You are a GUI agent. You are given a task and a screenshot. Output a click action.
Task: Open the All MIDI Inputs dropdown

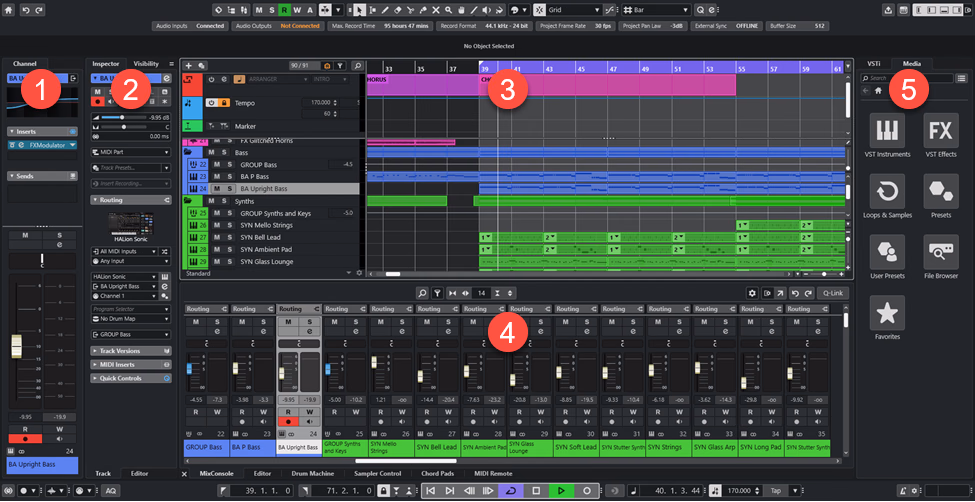click(x=124, y=251)
